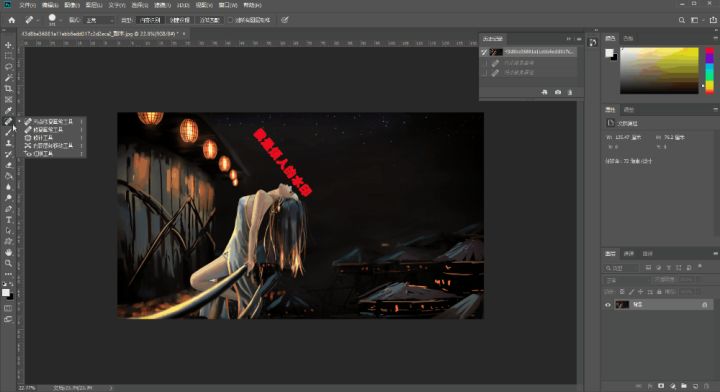720x392 pixels.
Task: Swap foreground and background colors icon
Action: click(x=11, y=285)
